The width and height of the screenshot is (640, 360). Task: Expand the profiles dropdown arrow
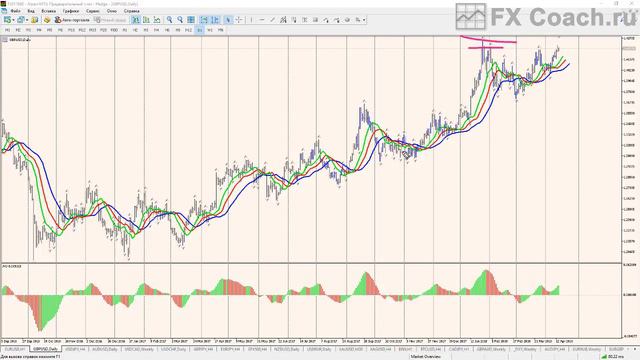(27, 20)
